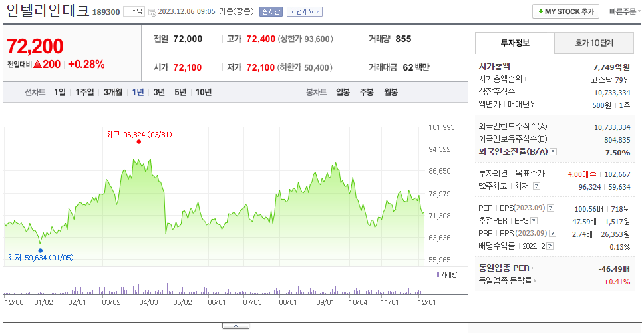
Task: Click the 시가 72,100 value
Action: [x=188, y=67]
